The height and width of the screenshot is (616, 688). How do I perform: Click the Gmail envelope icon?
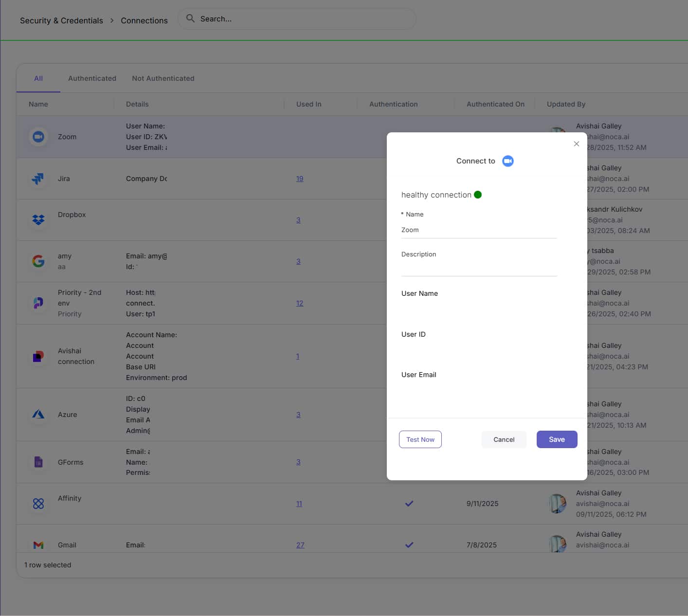coord(38,545)
